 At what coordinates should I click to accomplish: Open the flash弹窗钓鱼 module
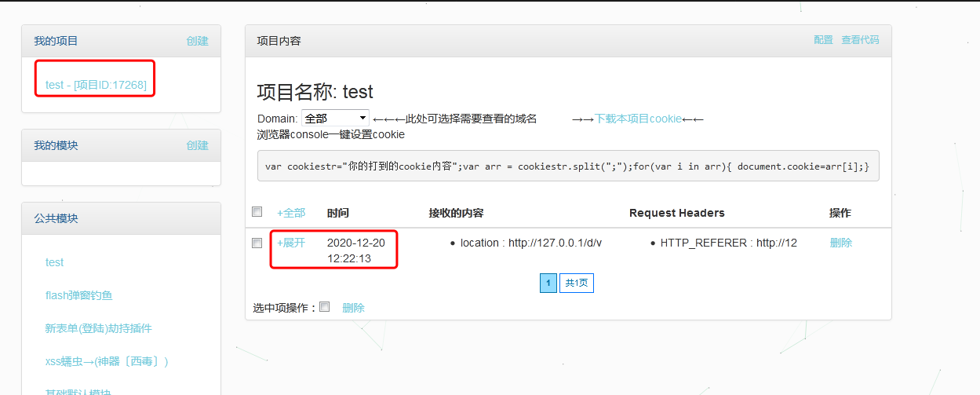point(78,295)
